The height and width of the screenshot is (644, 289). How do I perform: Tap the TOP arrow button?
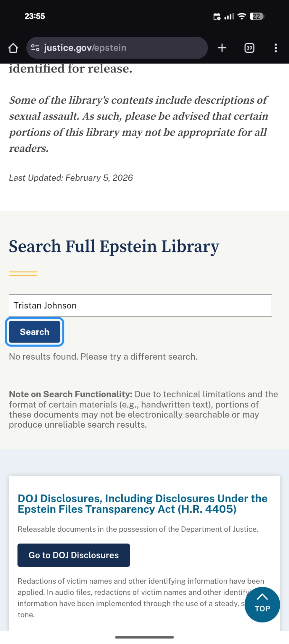(262, 604)
